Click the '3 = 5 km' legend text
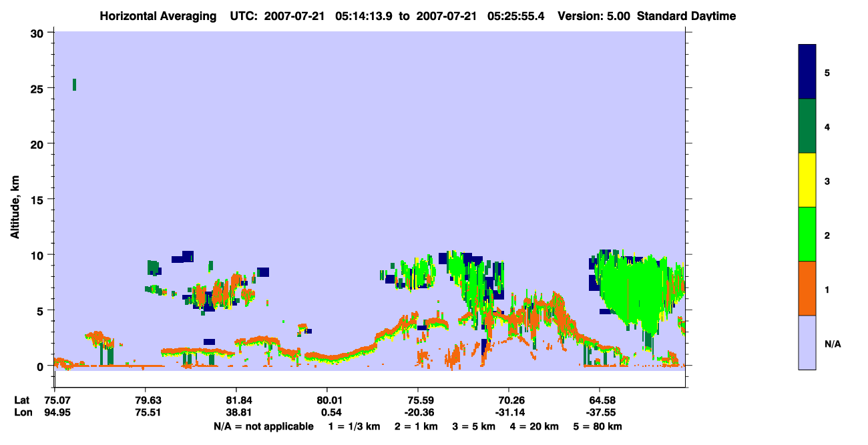 click(474, 426)
